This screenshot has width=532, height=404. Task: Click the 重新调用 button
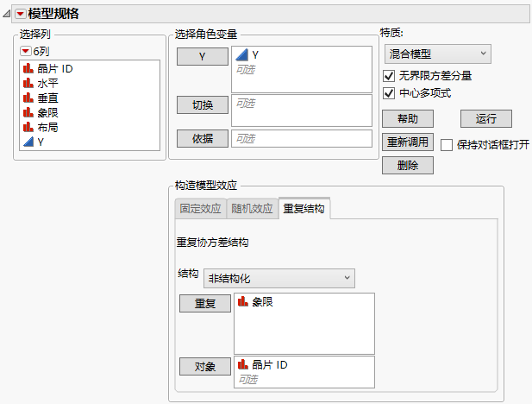point(407,142)
